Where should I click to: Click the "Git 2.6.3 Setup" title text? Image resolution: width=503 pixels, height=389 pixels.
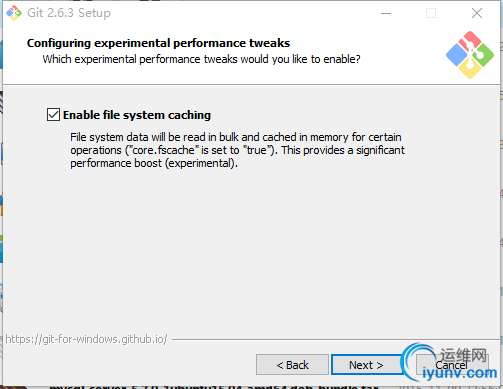coord(69,13)
